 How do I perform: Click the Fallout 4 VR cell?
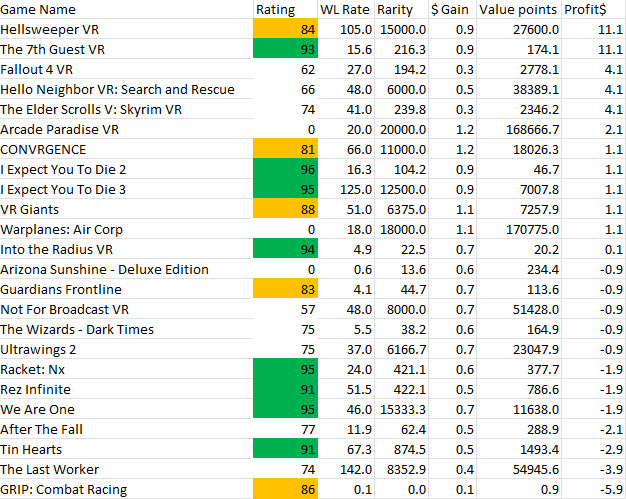click(x=126, y=69)
